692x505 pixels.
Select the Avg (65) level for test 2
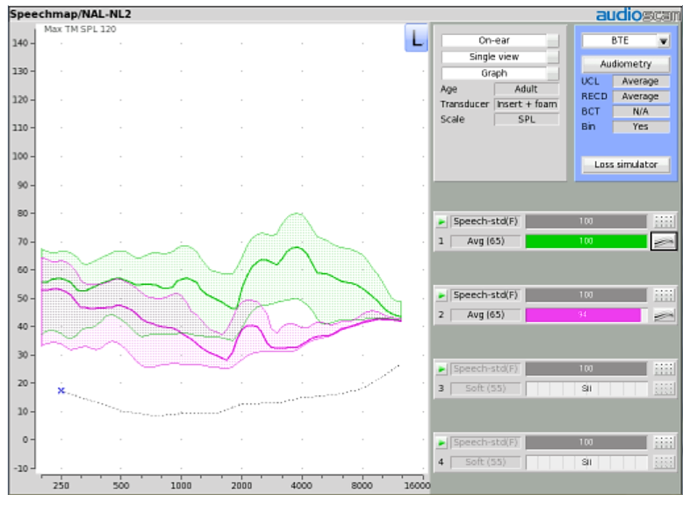(485, 315)
